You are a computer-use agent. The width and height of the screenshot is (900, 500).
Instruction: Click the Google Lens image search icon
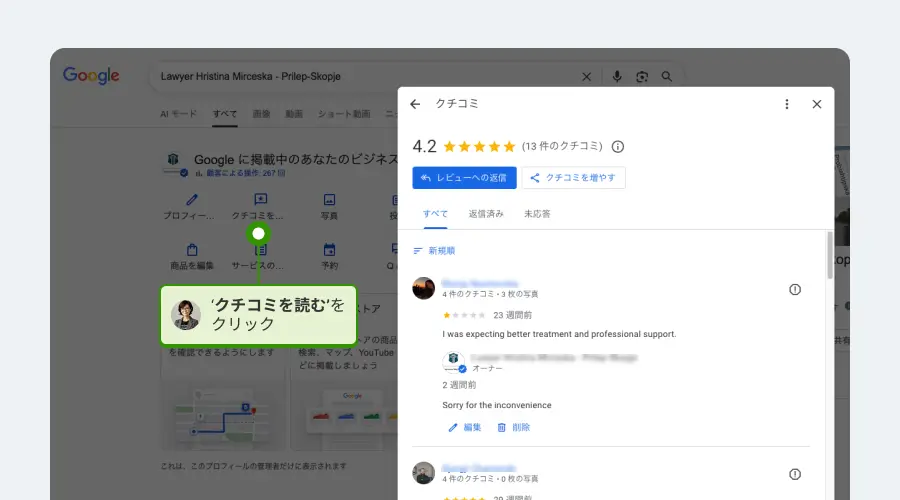tap(642, 77)
